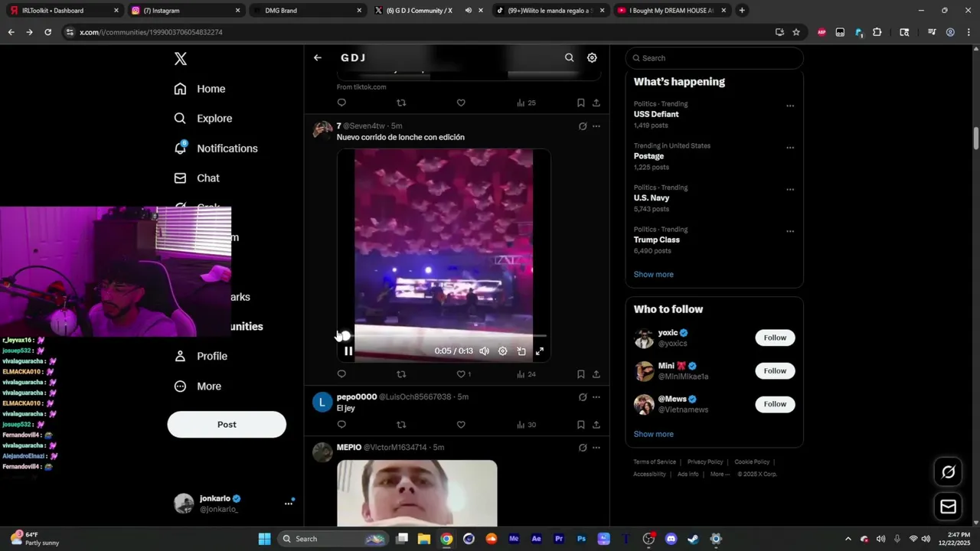The width and height of the screenshot is (980, 551).
Task: Open the options for the Postage trend
Action: pyautogui.click(x=790, y=148)
